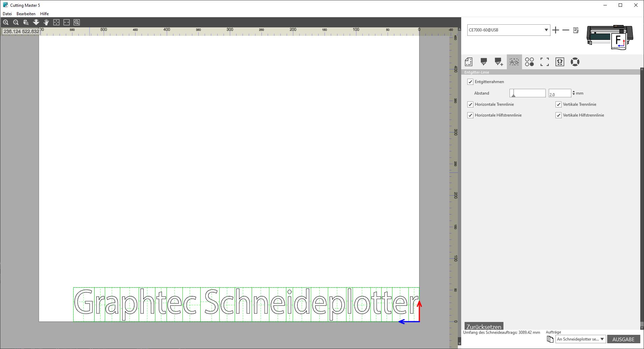Add a new plotter with plus icon

pyautogui.click(x=555, y=30)
